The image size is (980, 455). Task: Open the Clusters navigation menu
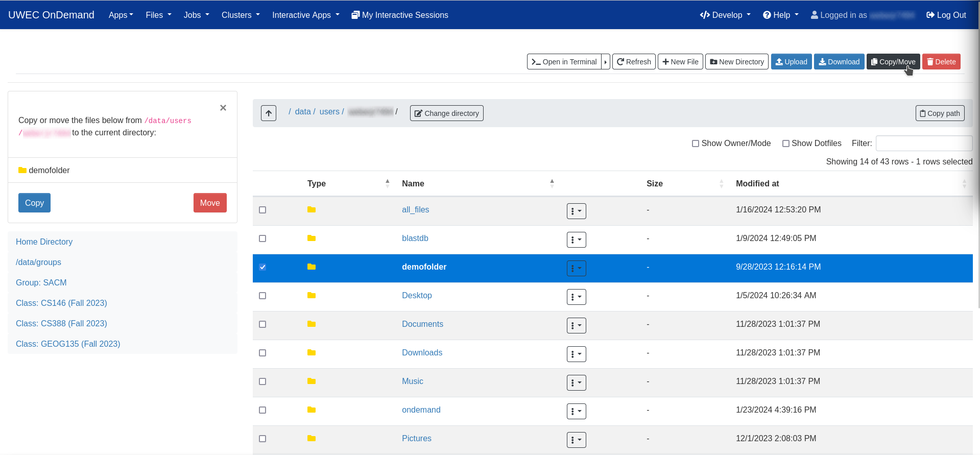(x=241, y=15)
